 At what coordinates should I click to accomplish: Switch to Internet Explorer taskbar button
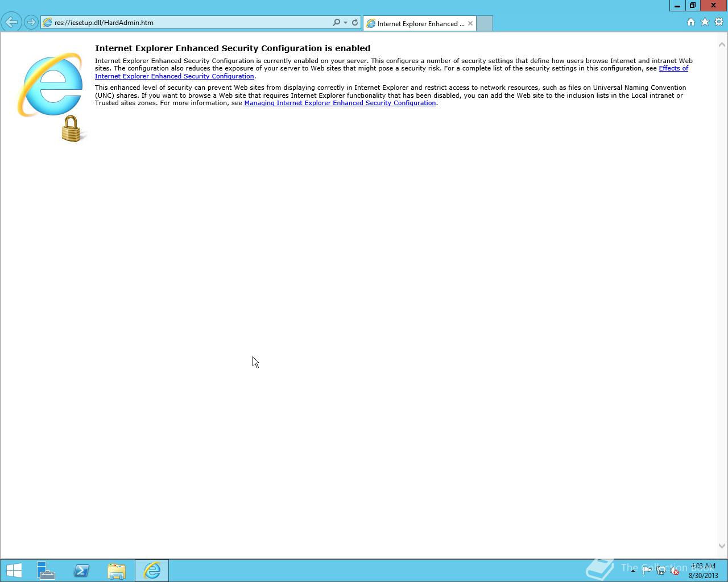tap(152, 571)
